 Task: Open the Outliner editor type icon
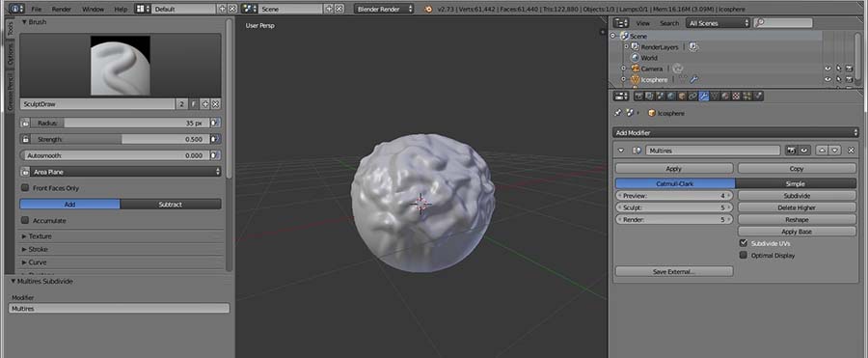(621, 23)
